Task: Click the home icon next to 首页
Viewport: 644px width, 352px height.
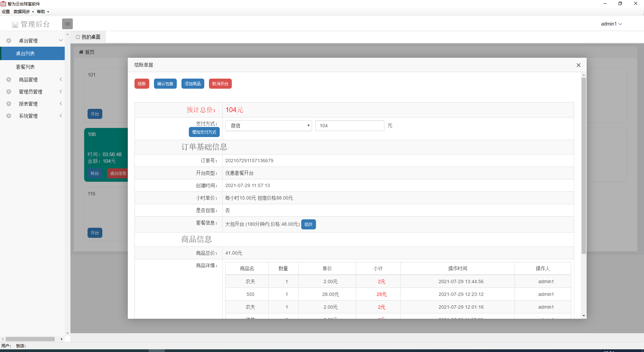Action: click(81, 52)
